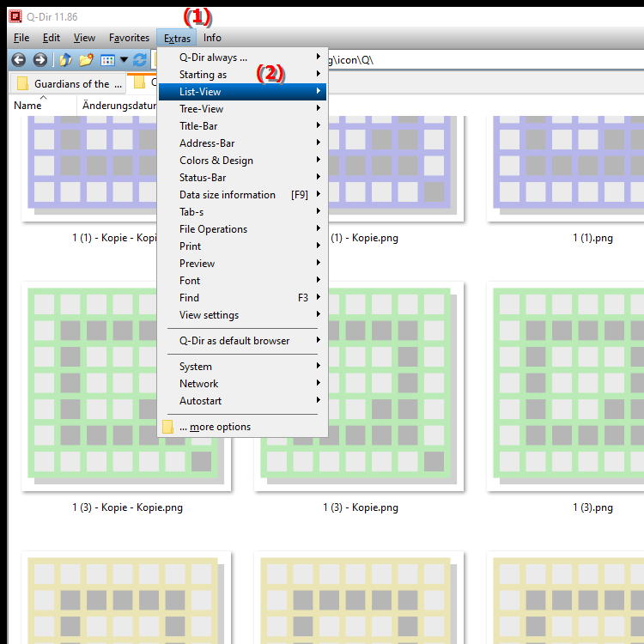Select thumbnail 1 (1) - Kopie - Kopie

pos(89,168)
